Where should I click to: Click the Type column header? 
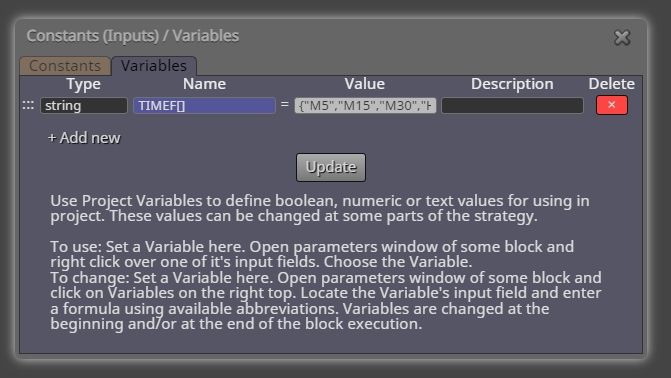coord(83,84)
